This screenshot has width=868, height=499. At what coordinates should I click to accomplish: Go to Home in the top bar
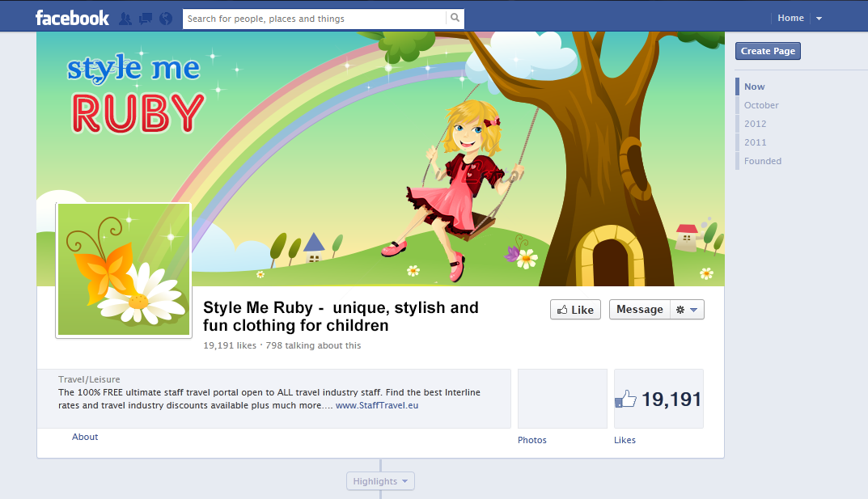pyautogui.click(x=790, y=18)
